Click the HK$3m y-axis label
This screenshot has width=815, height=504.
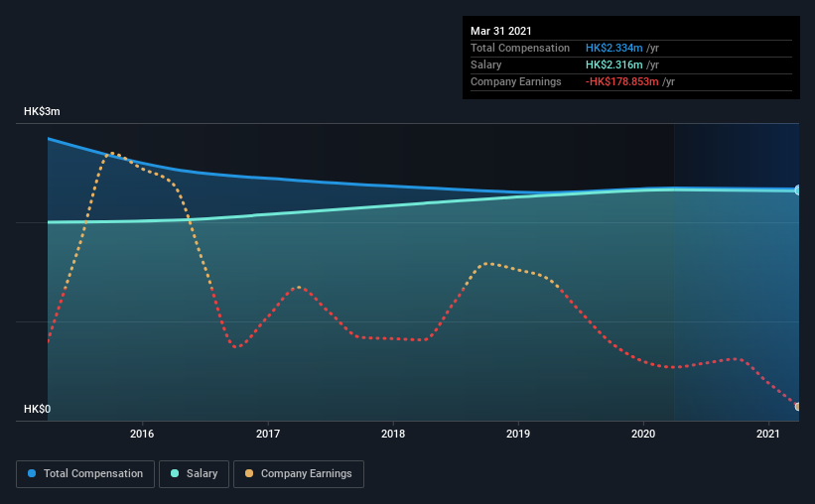42,112
